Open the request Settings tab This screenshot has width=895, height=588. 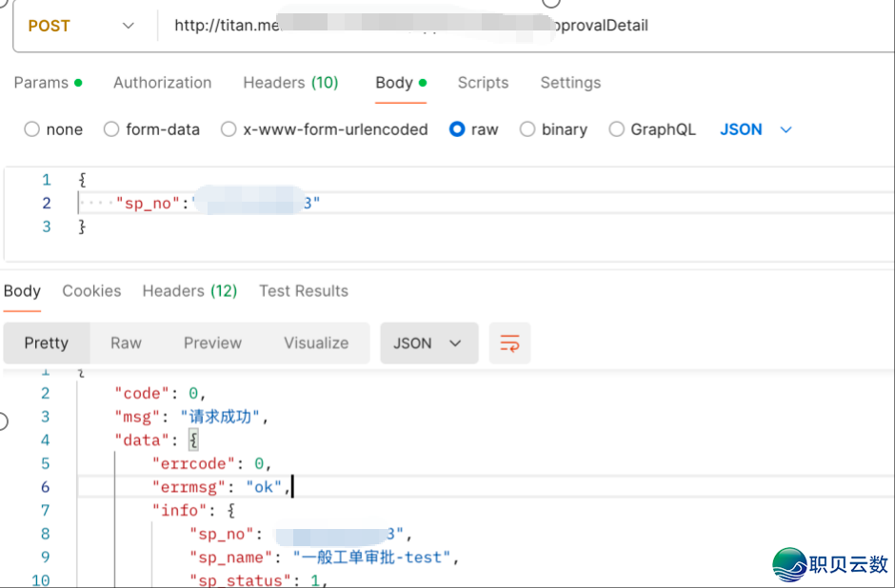click(570, 83)
